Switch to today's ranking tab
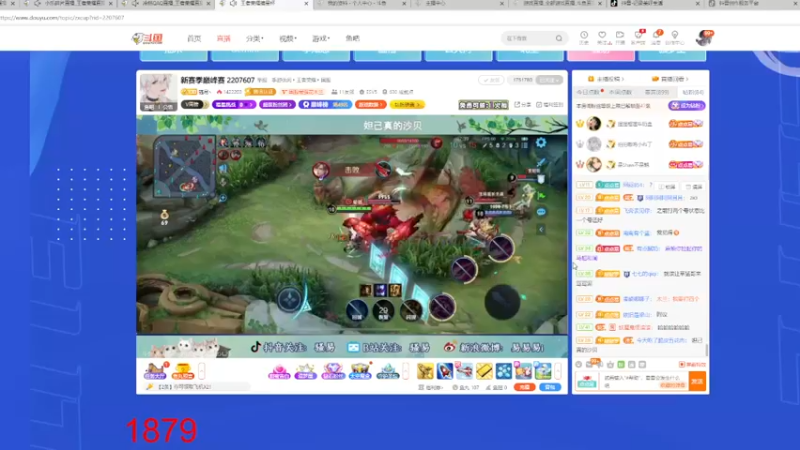800x450 pixels. click(588, 92)
